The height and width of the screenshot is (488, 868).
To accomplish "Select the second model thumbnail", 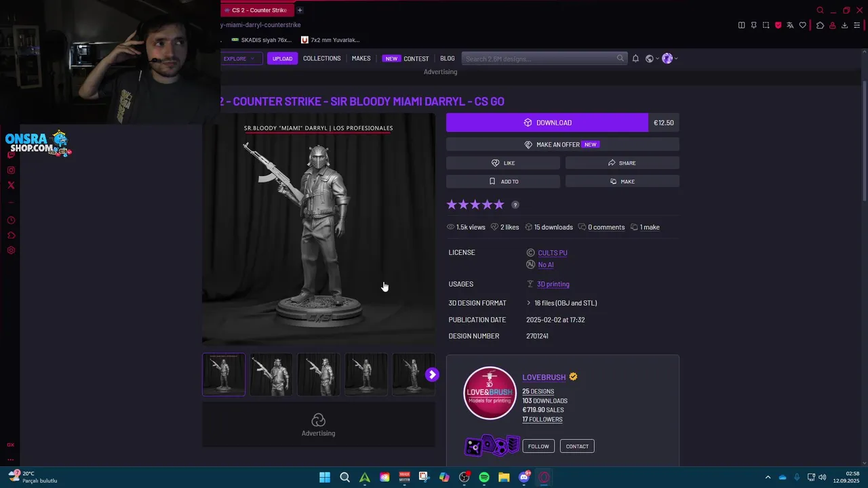I will 271,374.
